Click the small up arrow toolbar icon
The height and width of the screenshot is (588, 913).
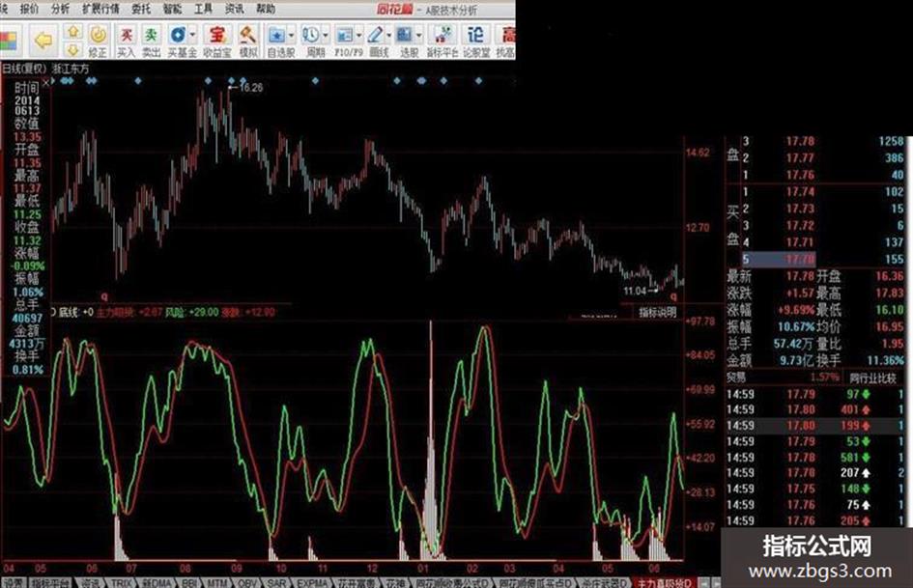pos(72,32)
